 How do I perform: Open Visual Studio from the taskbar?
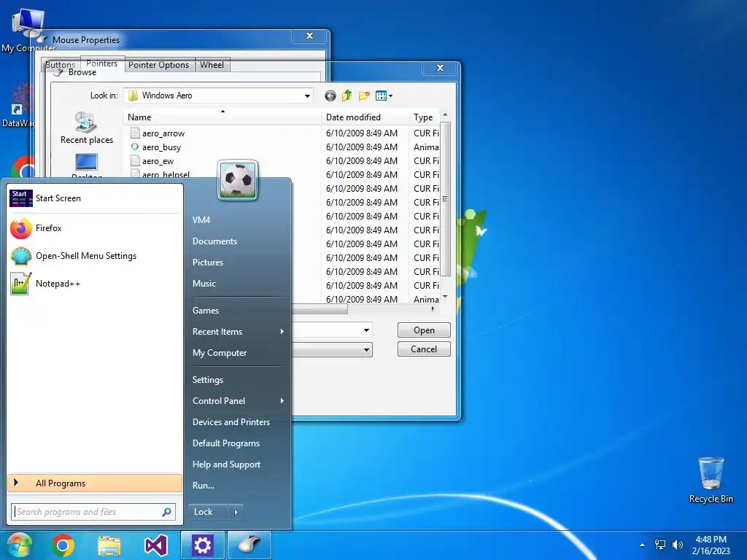click(156, 545)
